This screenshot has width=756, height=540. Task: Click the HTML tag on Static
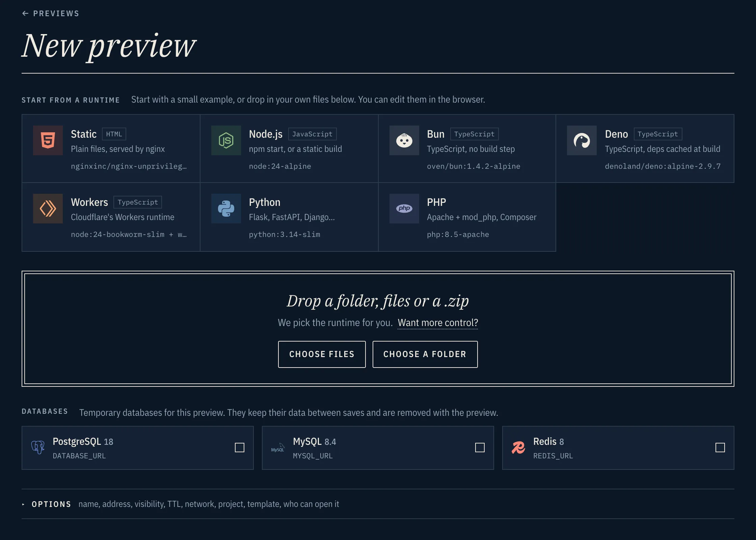point(114,134)
